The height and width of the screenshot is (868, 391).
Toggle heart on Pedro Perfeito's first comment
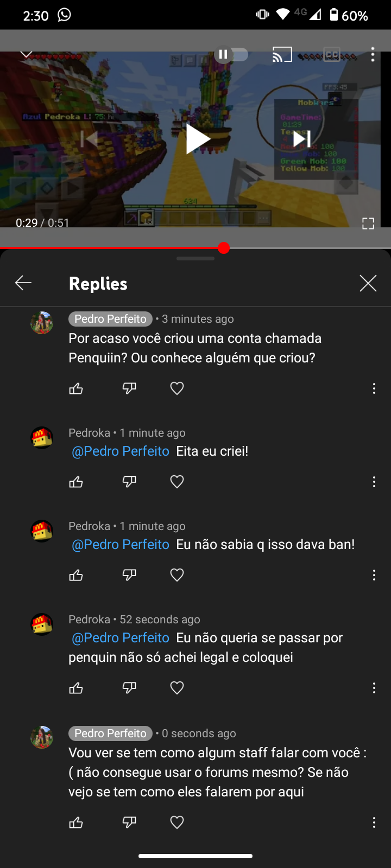(177, 388)
